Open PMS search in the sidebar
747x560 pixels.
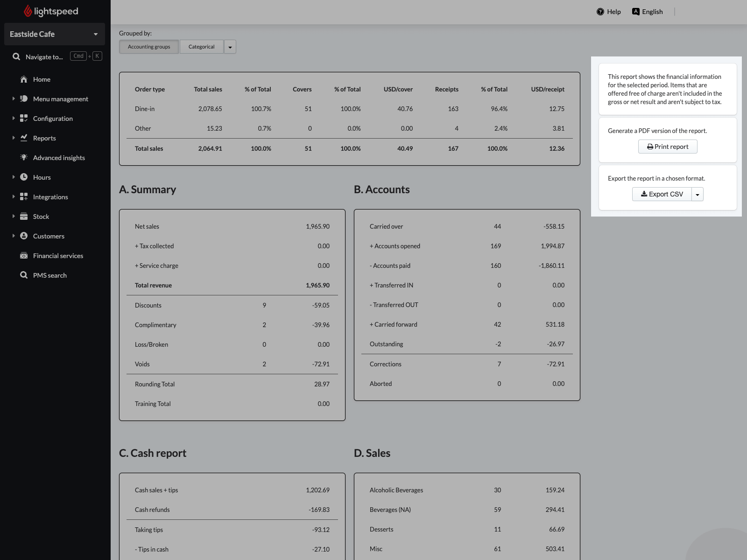[50, 275]
